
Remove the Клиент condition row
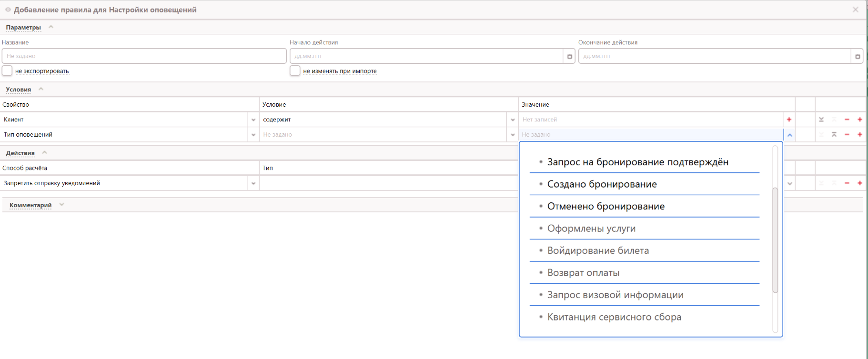847,120
